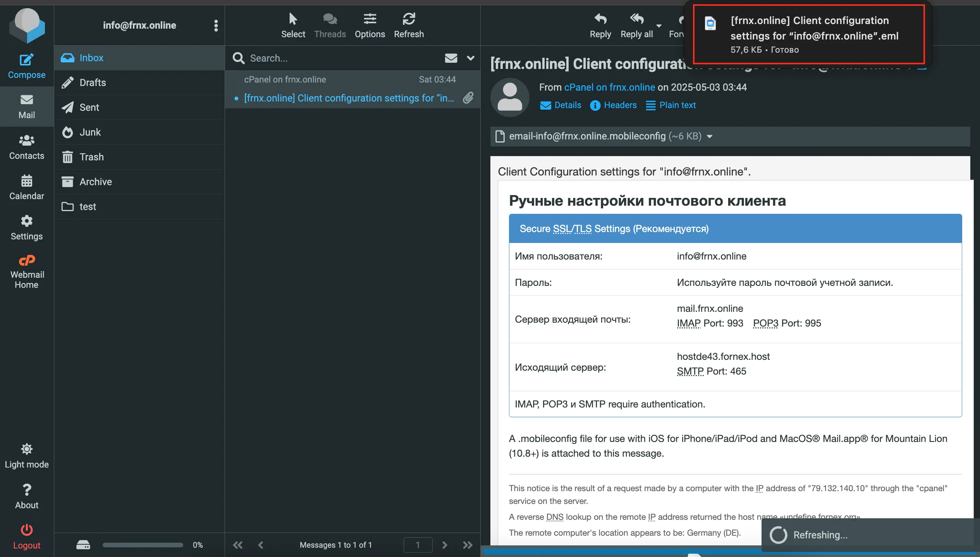Viewport: 980px width, 557px height.
Task: Click the Settings gear in sidebar
Action: pyautogui.click(x=26, y=227)
